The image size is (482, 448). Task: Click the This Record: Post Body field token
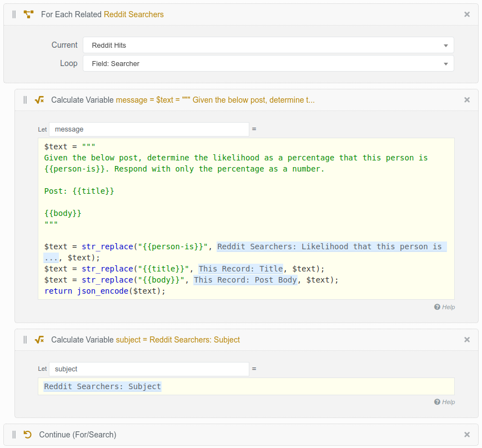tap(245, 280)
